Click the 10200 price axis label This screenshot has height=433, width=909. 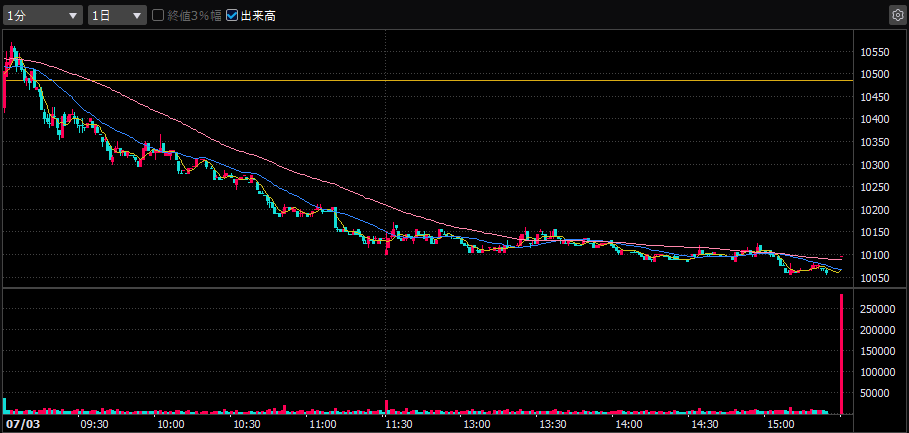pyautogui.click(x=874, y=210)
